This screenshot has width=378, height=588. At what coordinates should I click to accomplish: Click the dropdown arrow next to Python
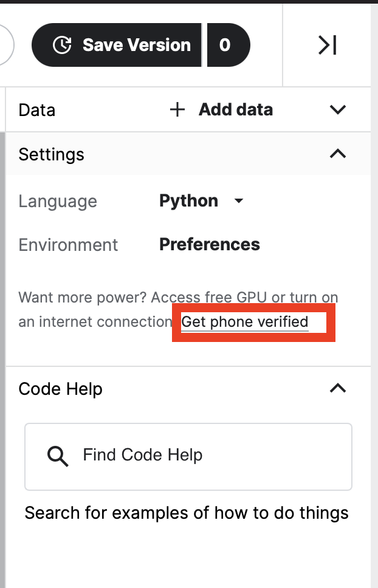pyautogui.click(x=239, y=201)
